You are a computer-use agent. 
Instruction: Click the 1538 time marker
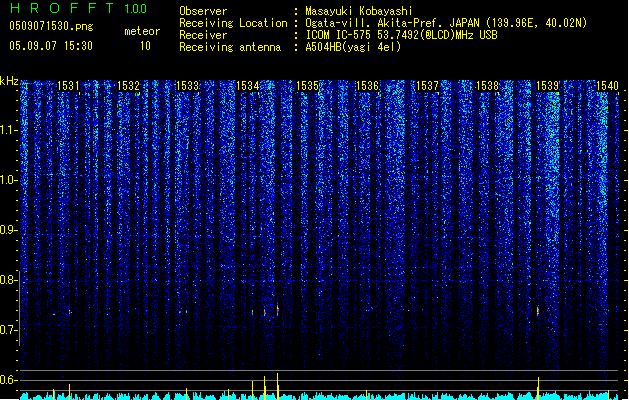click(x=487, y=85)
